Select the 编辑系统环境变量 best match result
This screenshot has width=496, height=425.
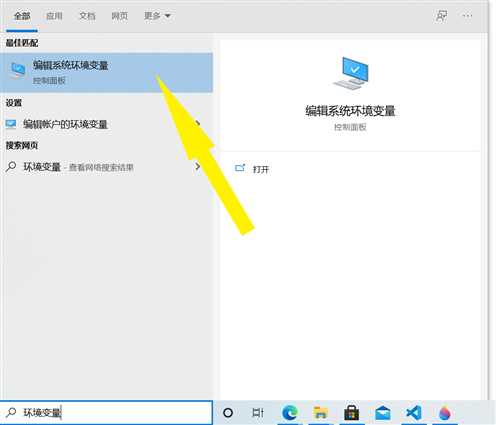pos(106,72)
